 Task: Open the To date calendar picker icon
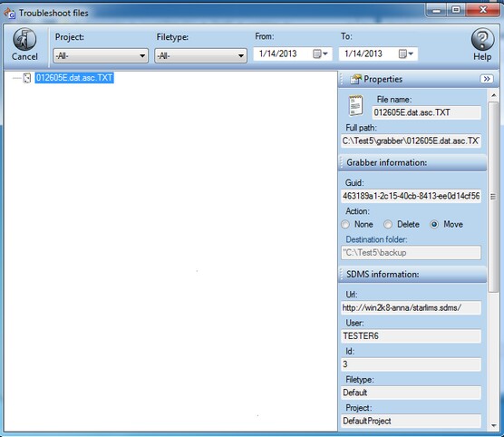(405, 53)
